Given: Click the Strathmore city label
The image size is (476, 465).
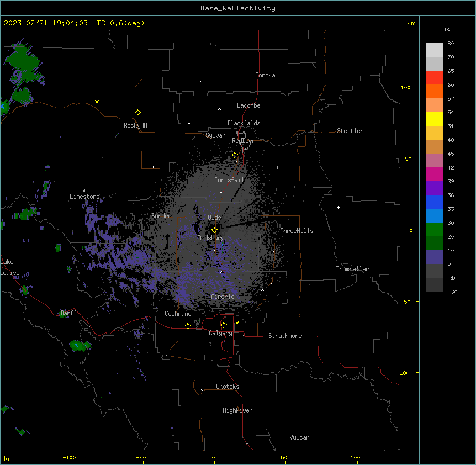Looking at the screenshot, I should pos(285,336).
